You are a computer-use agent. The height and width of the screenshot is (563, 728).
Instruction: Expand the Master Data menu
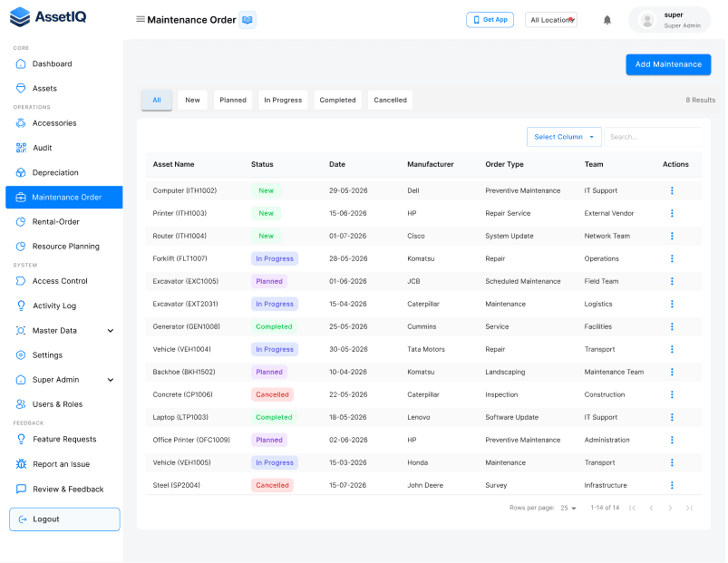click(111, 331)
